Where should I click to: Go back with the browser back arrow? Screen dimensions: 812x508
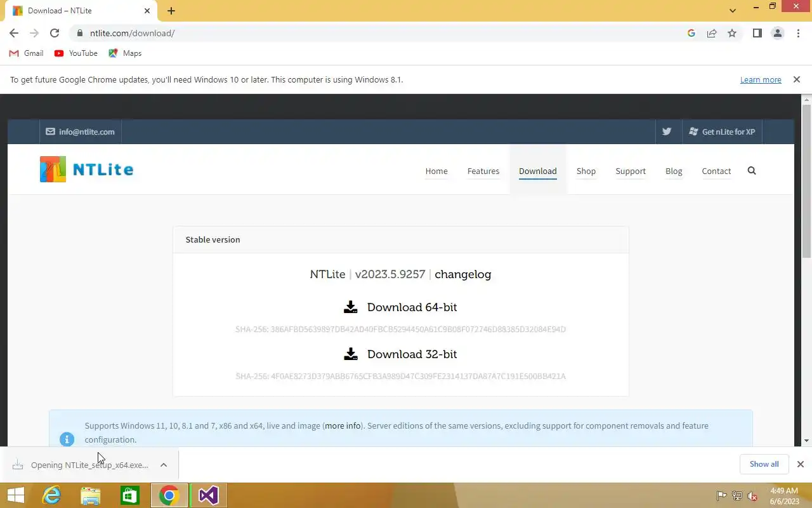14,33
